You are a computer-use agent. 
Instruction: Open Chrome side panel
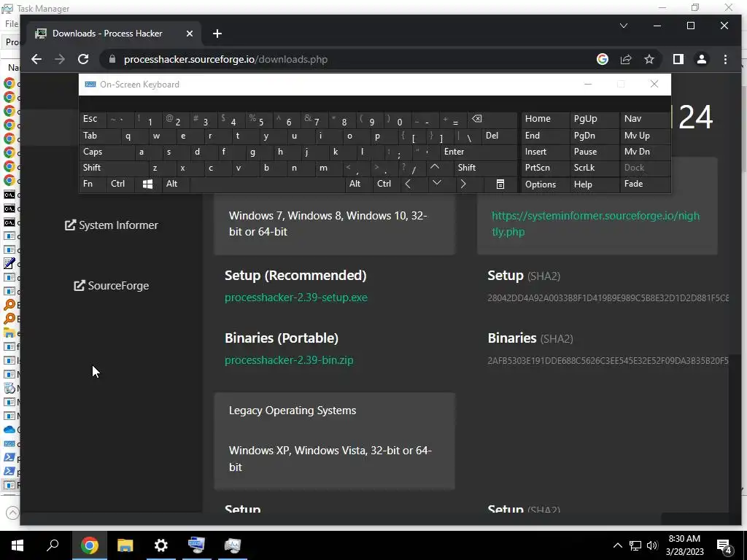(678, 59)
